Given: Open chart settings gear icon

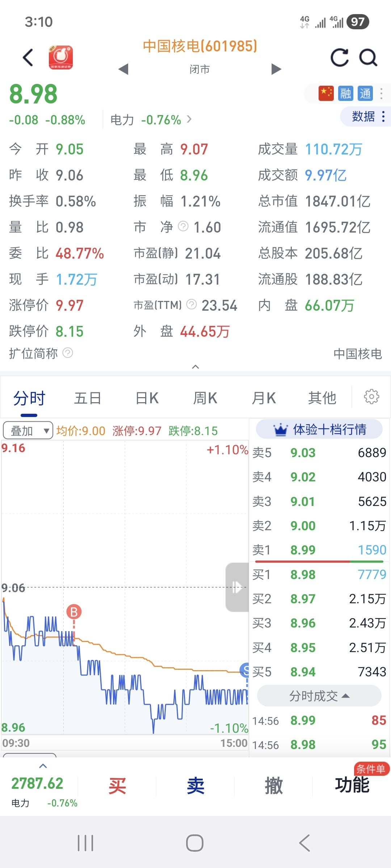Looking at the screenshot, I should coord(371,397).
